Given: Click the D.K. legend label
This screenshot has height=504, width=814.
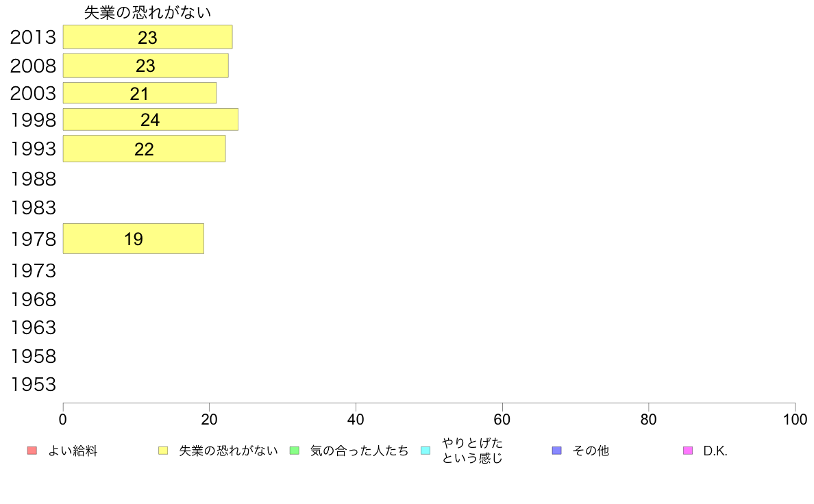Looking at the screenshot, I should pyautogui.click(x=715, y=451).
